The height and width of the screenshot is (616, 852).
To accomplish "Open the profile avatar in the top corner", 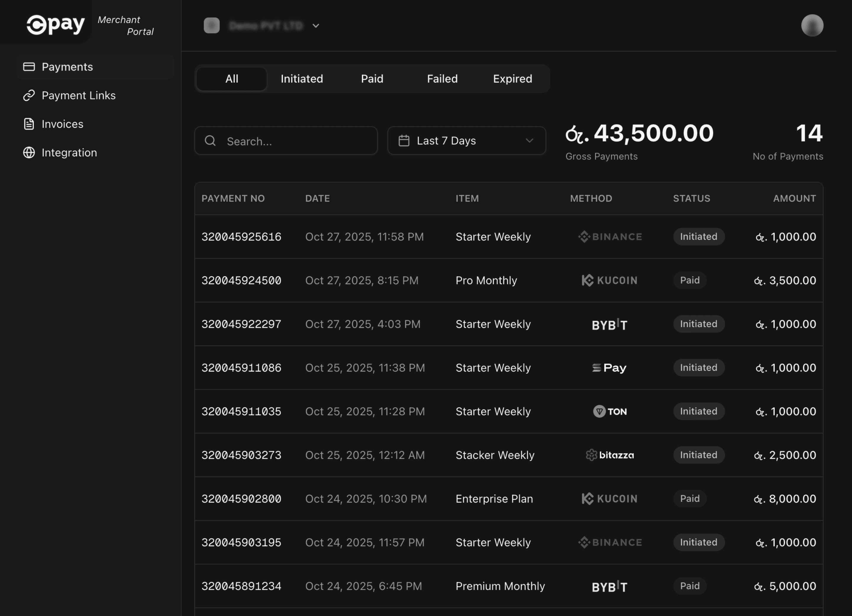I will (x=813, y=25).
